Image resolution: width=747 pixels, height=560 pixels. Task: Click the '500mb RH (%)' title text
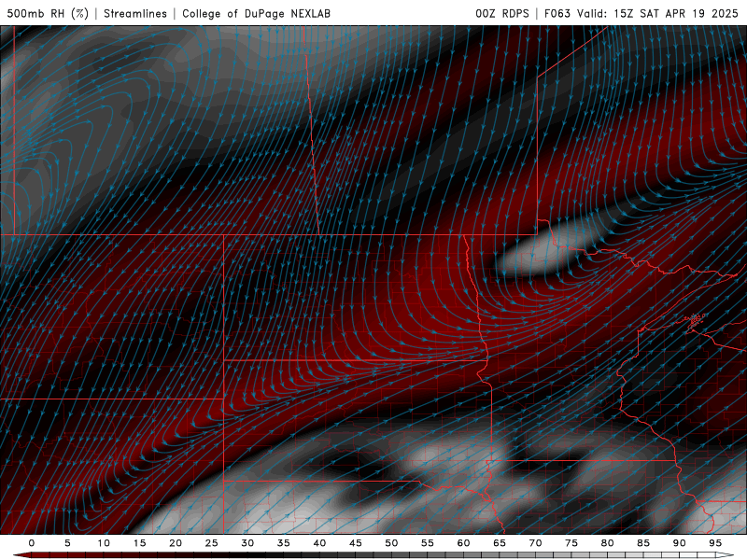pos(48,14)
